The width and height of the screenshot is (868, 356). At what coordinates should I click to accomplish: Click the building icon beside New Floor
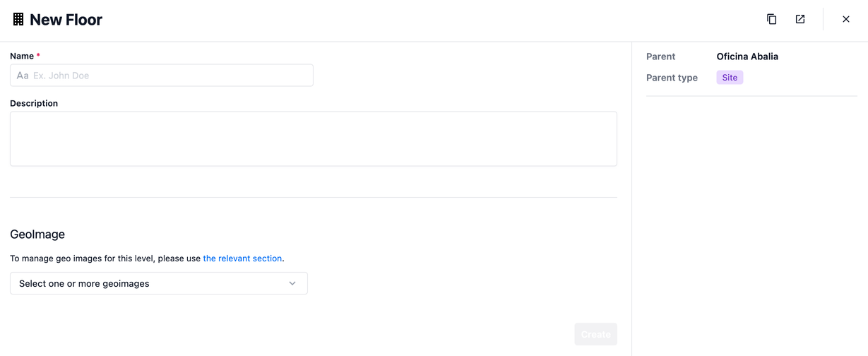point(18,20)
